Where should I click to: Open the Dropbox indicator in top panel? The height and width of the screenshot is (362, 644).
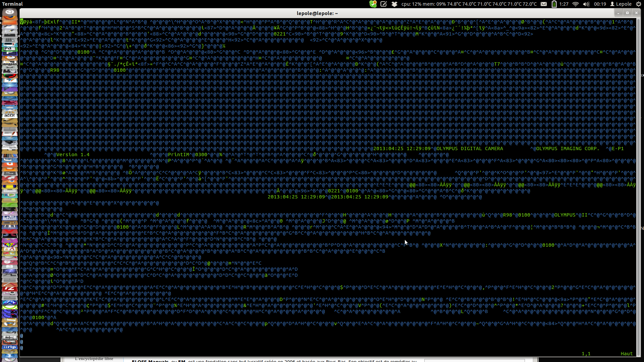[394, 4]
